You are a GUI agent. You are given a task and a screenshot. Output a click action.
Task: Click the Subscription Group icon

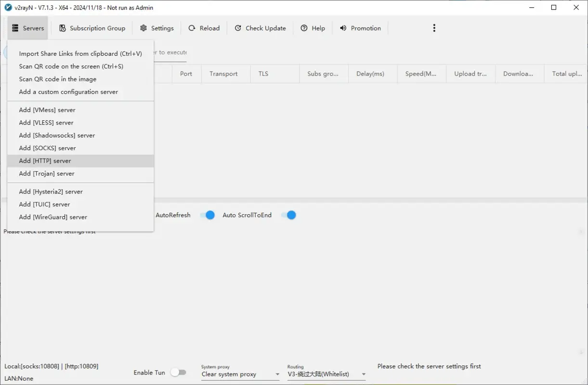coord(62,28)
